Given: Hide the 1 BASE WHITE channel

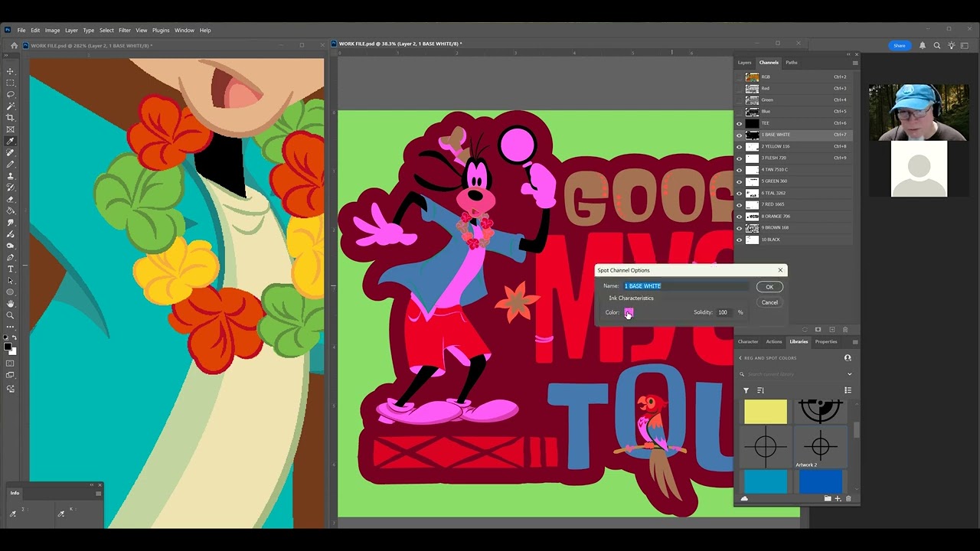Looking at the screenshot, I should 740,135.
